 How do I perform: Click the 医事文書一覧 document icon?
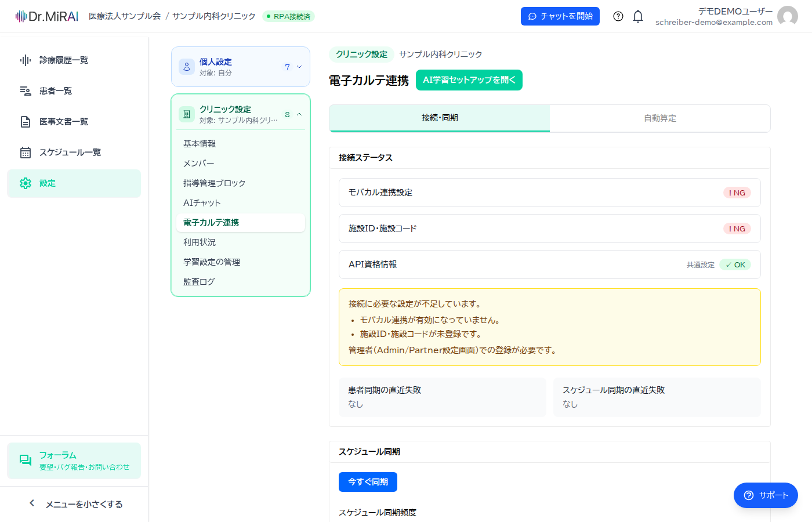(26, 122)
